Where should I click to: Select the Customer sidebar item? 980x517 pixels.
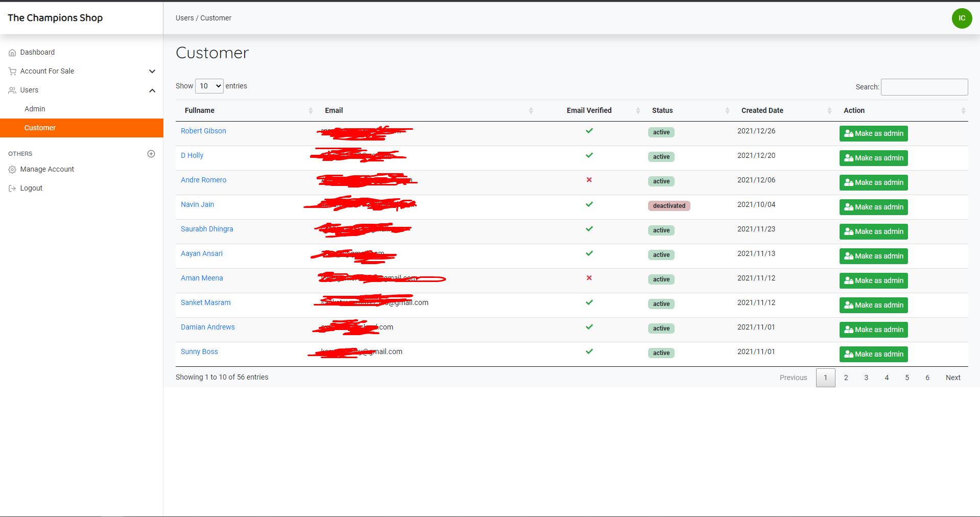pos(40,128)
